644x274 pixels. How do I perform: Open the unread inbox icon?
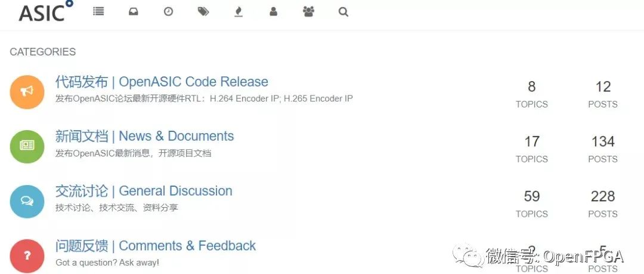click(x=133, y=12)
